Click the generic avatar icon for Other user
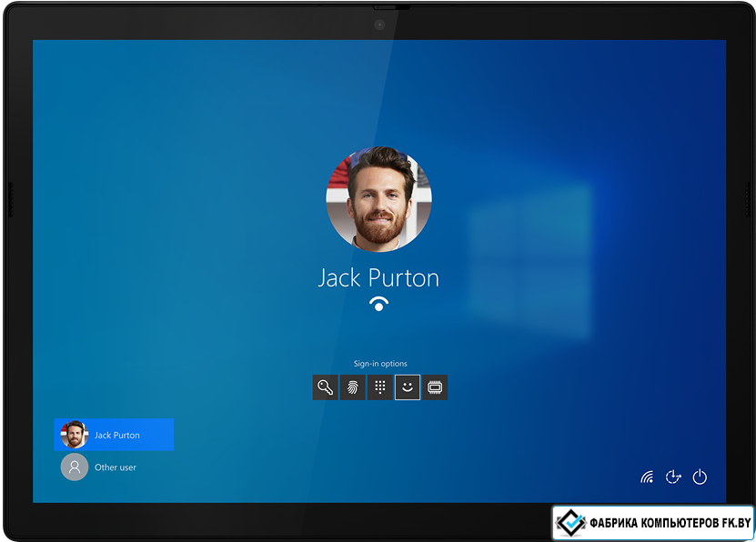The image size is (756, 542). (x=75, y=467)
